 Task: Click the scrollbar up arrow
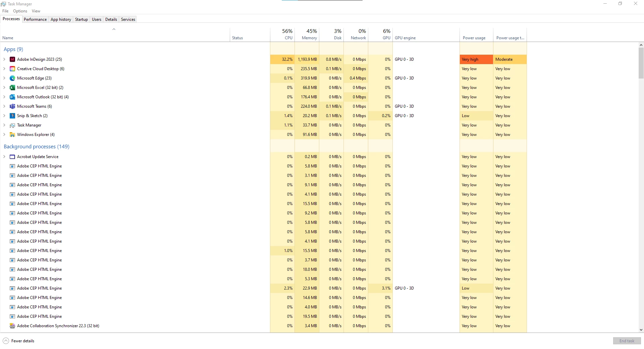tap(641, 45)
